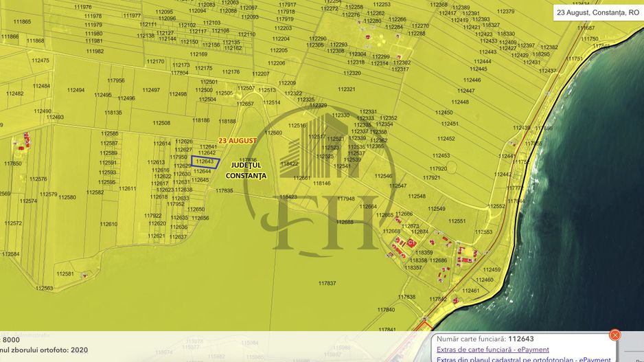Select parcel 117837 on the map
Viewport: 644px width, 362px height.
click(327, 283)
